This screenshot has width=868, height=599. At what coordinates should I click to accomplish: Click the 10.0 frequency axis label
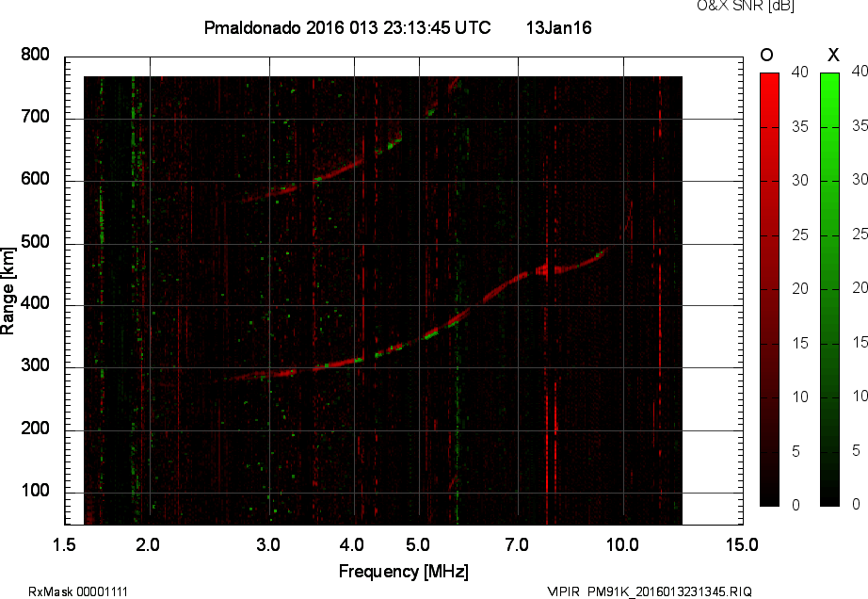pyautogui.click(x=623, y=545)
